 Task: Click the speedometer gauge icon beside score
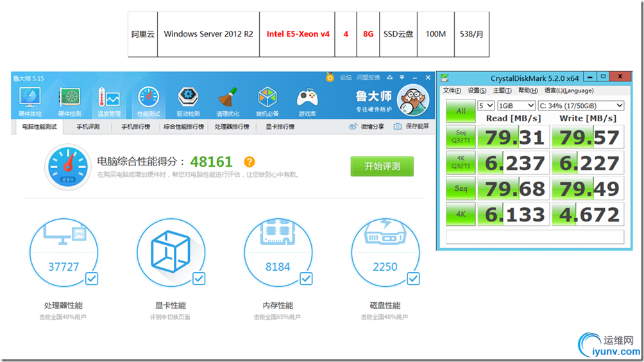tap(68, 167)
